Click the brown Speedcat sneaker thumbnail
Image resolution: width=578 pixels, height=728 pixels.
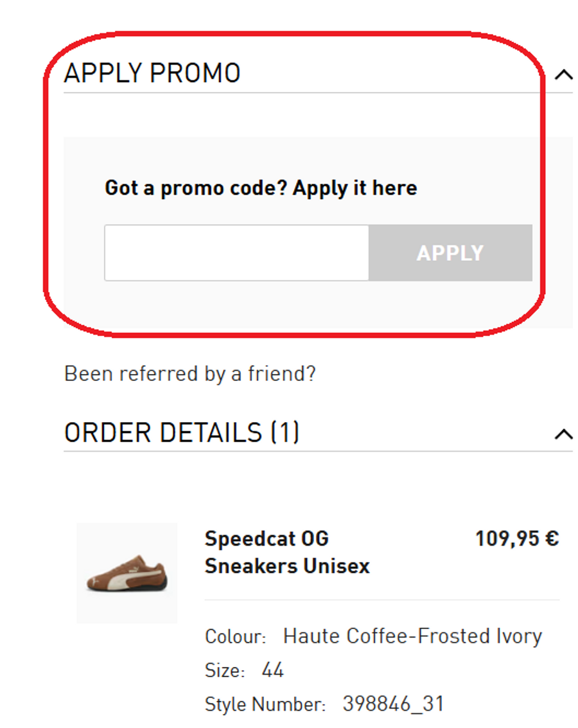pyautogui.click(x=127, y=573)
